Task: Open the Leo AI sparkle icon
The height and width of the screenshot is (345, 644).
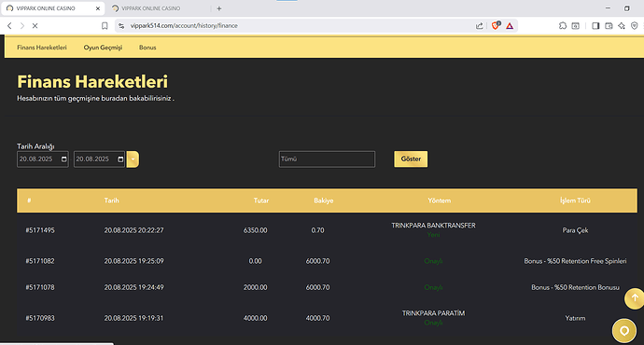Action: 622,26
